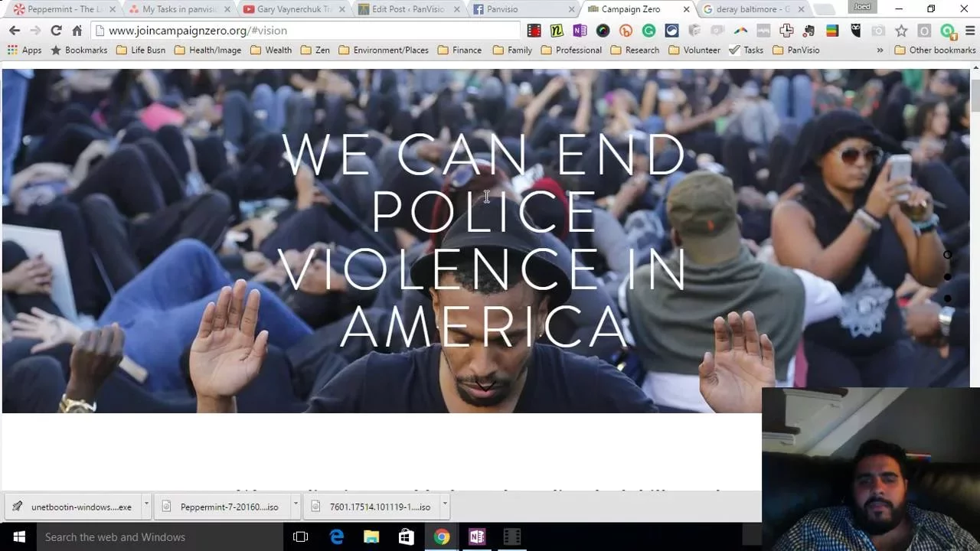Viewport: 980px width, 551px height.
Task: Open the film strip app on the taskbar
Action: (512, 537)
